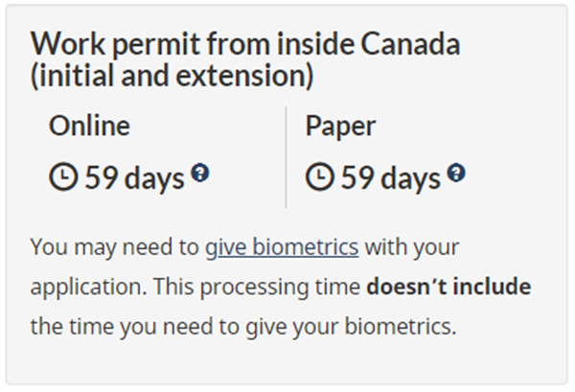Follow the give biometrics link
Viewport: 575px width, 392px height.
tap(282, 247)
